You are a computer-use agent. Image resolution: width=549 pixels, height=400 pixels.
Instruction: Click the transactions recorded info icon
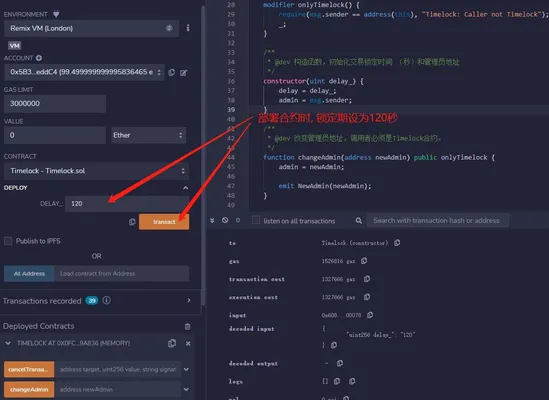107,301
